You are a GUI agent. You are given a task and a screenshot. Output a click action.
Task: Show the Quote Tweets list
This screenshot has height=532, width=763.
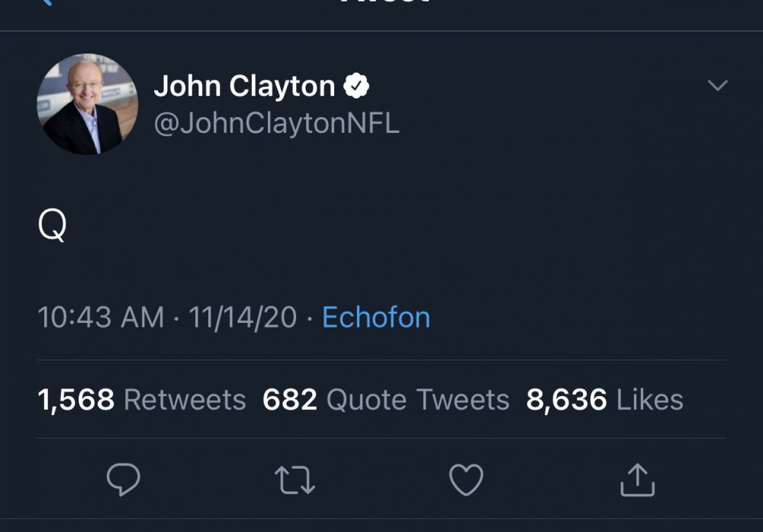(417, 400)
